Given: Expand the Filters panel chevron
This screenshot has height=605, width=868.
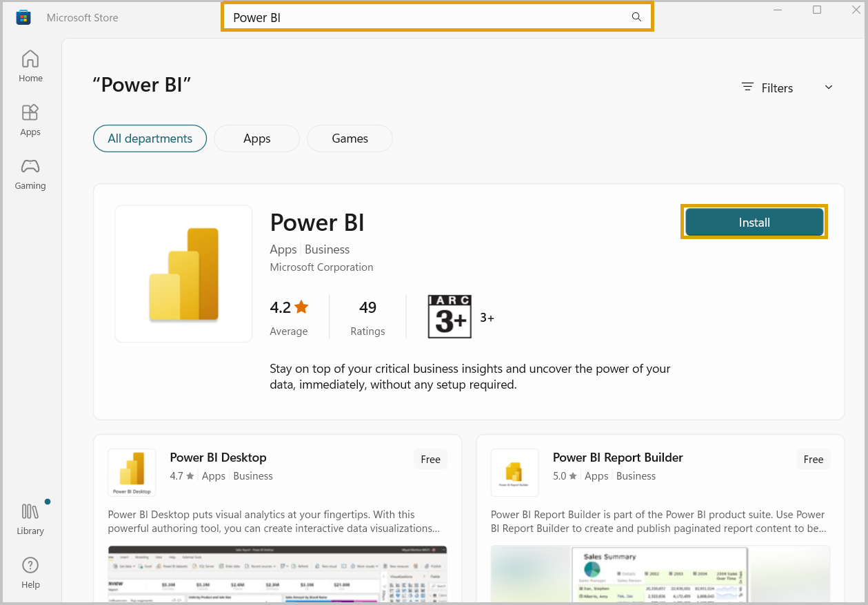Looking at the screenshot, I should click(828, 87).
